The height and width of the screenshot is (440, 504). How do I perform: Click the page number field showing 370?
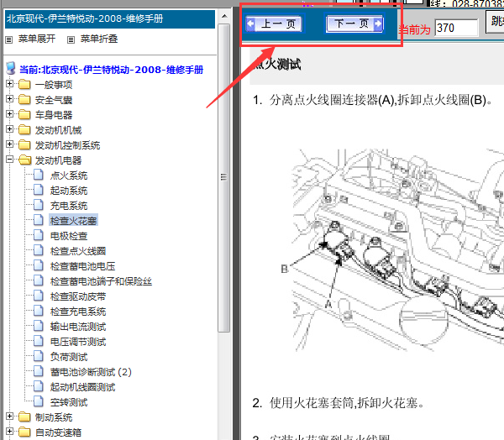pos(456,28)
